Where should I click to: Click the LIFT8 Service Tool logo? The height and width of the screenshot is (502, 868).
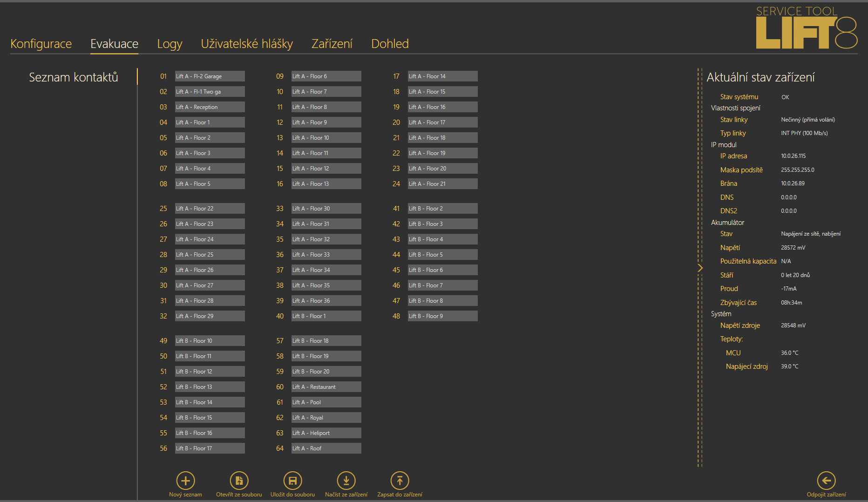(x=806, y=28)
